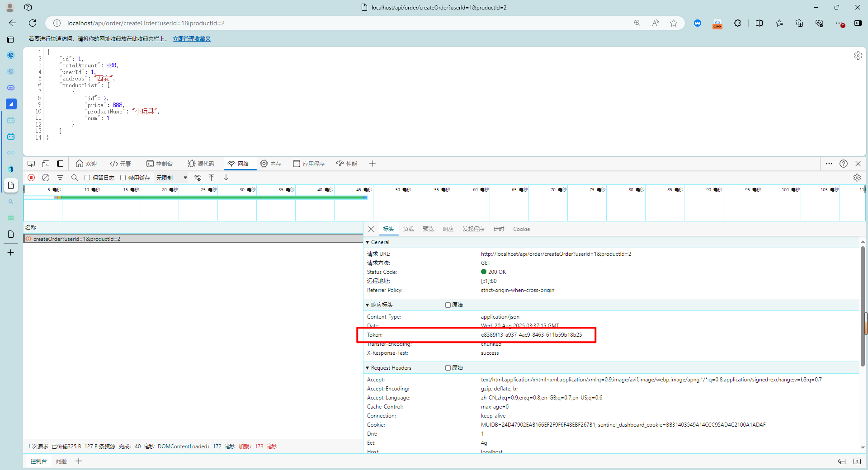Screen dimensions: 868x470
Task: Show the 负载 request detail tab
Action: click(x=408, y=229)
